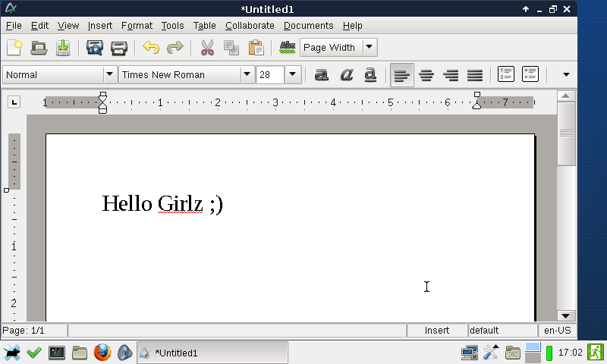Expand the Page Width zoom dropdown
The width and height of the screenshot is (607, 364).
pos(369,48)
